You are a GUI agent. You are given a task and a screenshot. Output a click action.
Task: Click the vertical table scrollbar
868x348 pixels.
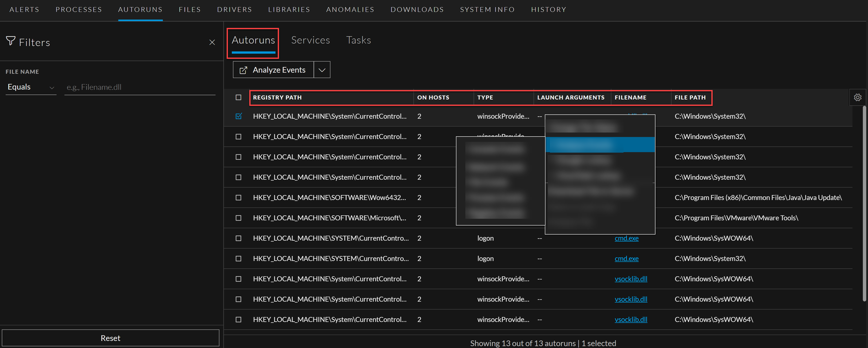pyautogui.click(x=864, y=202)
